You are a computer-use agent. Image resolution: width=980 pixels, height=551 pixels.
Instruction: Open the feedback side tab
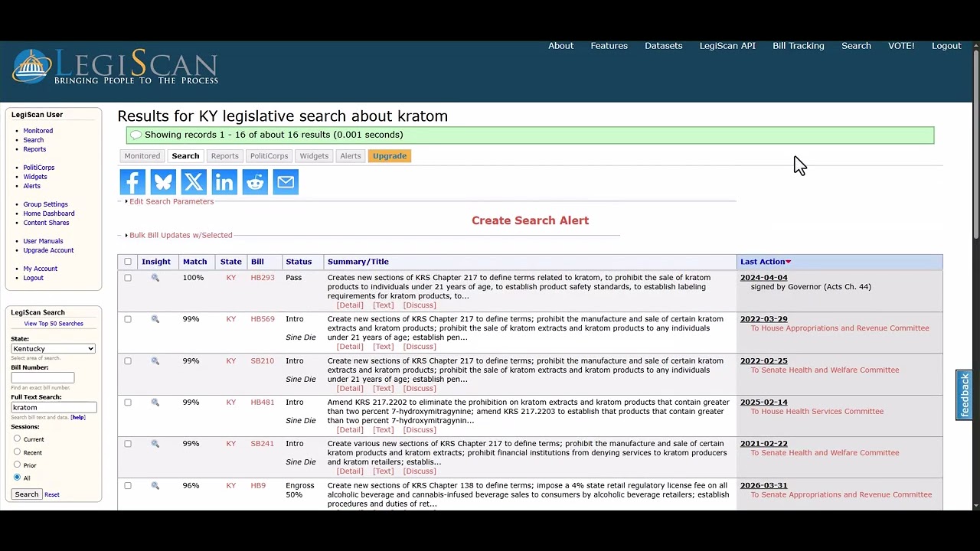coord(965,395)
